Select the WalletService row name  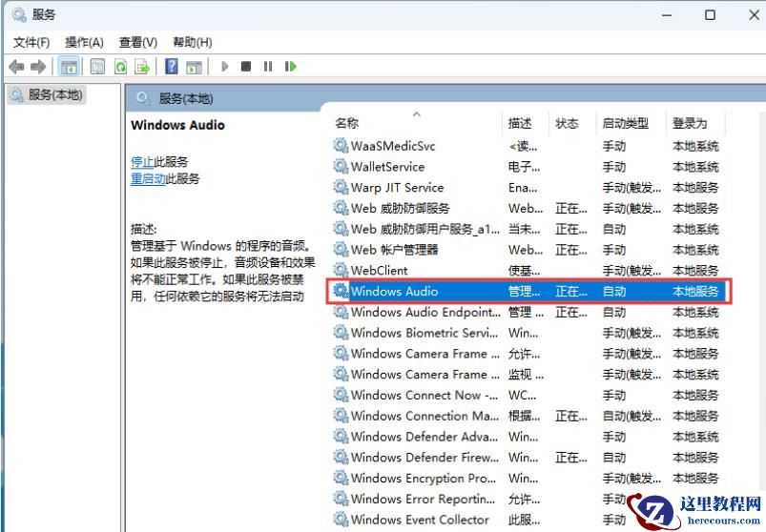388,167
